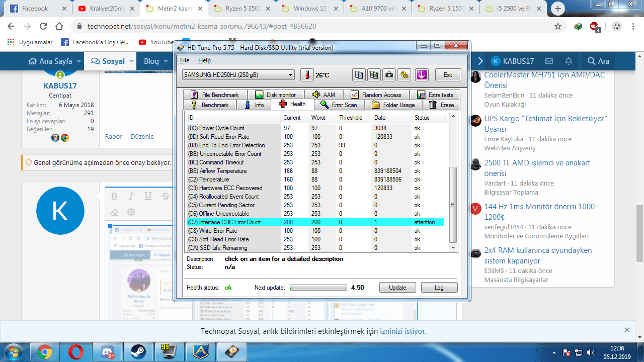Click the purple down-arrow toolbar icon in HD Tune
644x362 pixels.
pos(422,75)
